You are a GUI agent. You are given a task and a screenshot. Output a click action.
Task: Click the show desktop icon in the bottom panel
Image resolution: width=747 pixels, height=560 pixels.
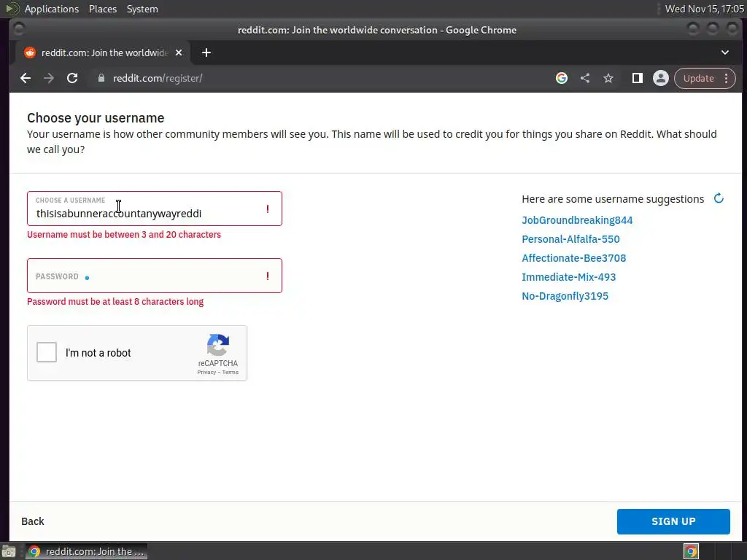tap(9, 551)
